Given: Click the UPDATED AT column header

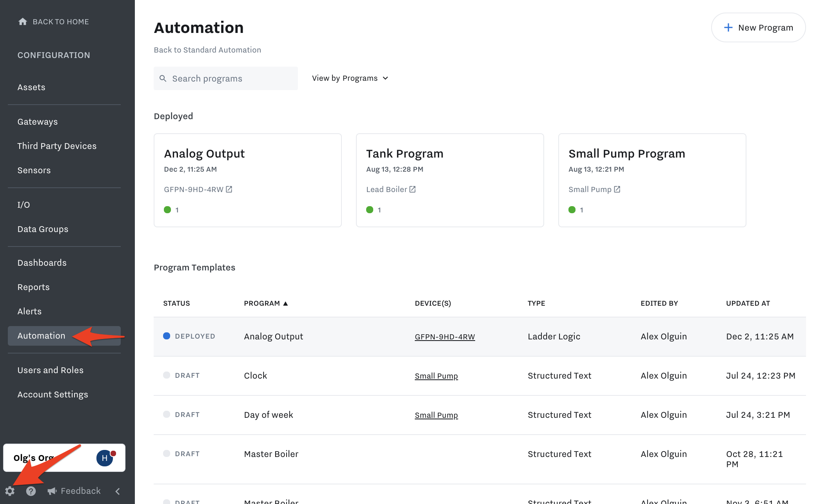Looking at the screenshot, I should (748, 303).
